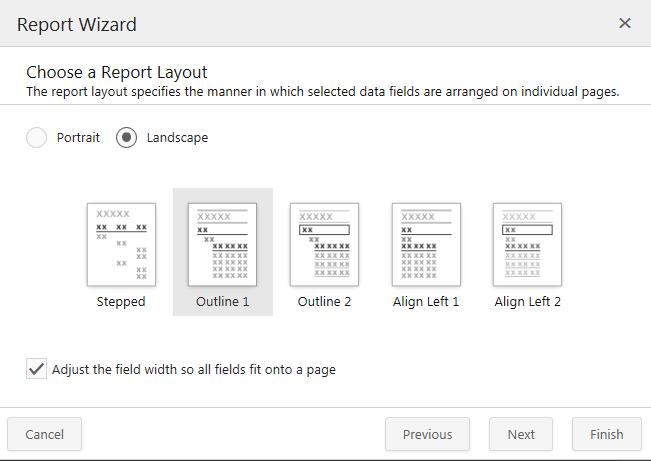Click the Align Left 2 label
The height and width of the screenshot is (461, 651).
click(x=527, y=301)
